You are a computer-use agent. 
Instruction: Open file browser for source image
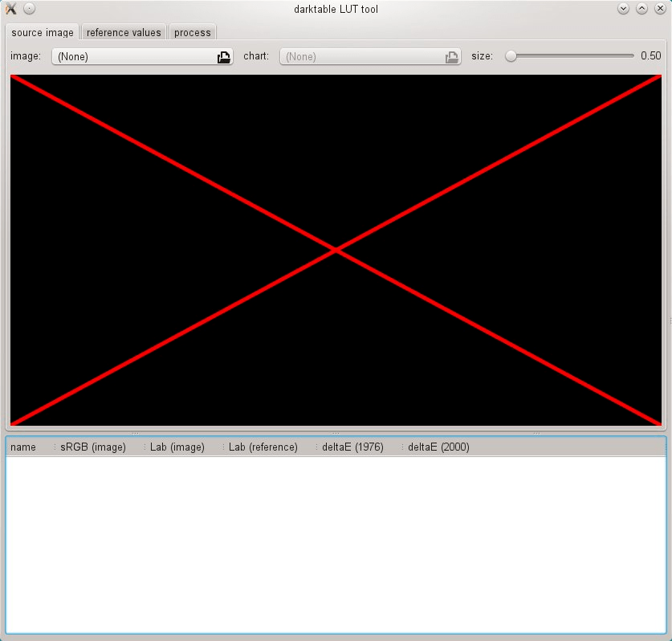[223, 56]
